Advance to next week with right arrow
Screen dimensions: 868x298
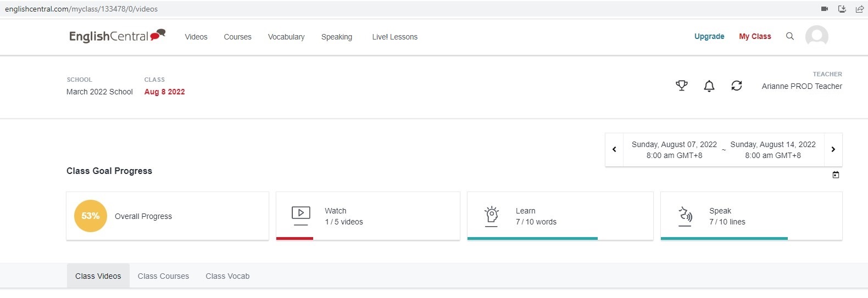pos(833,149)
